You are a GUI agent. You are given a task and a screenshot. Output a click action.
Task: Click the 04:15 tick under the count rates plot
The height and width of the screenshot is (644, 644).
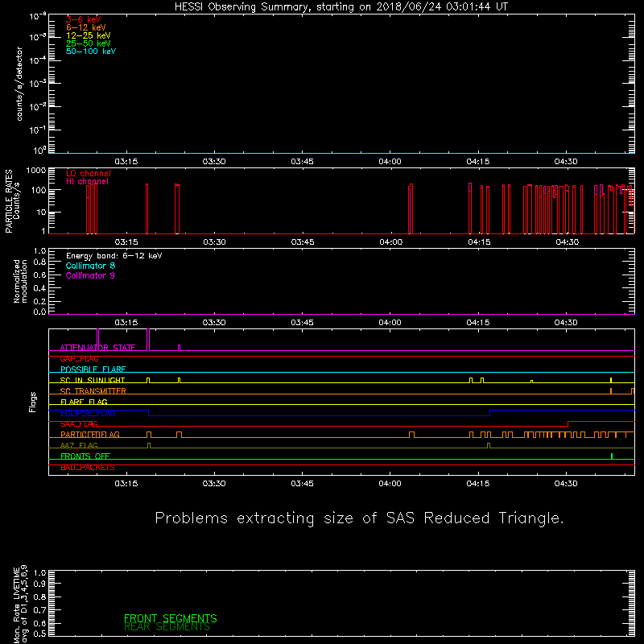click(478, 162)
